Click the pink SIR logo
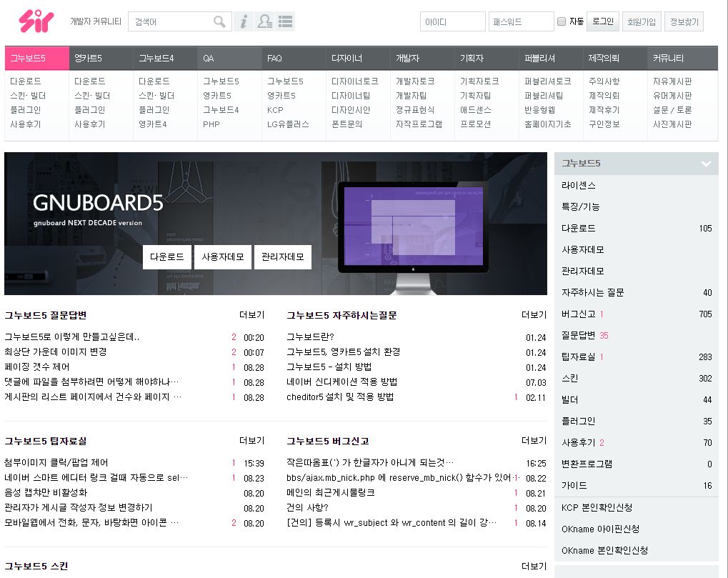 tap(36, 21)
